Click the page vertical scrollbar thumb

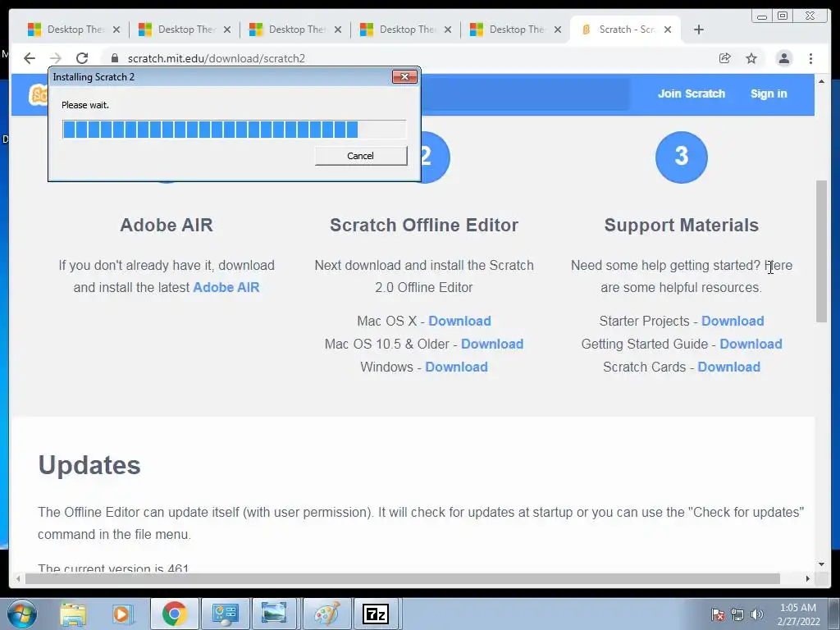[821, 251]
